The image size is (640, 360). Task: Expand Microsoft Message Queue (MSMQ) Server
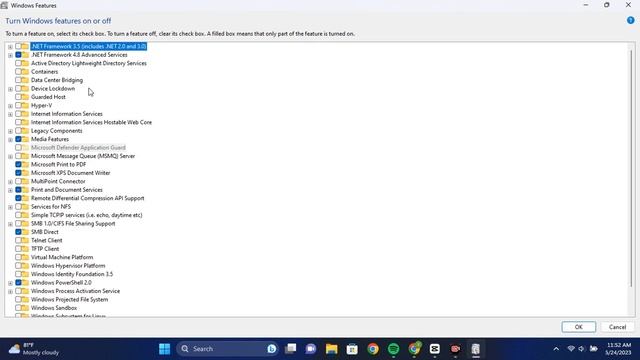point(10,156)
